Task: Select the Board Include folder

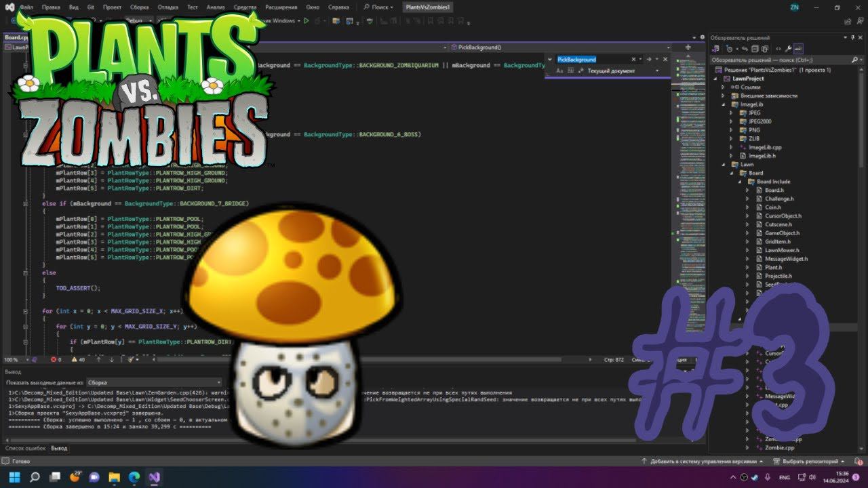Action: 768,182
